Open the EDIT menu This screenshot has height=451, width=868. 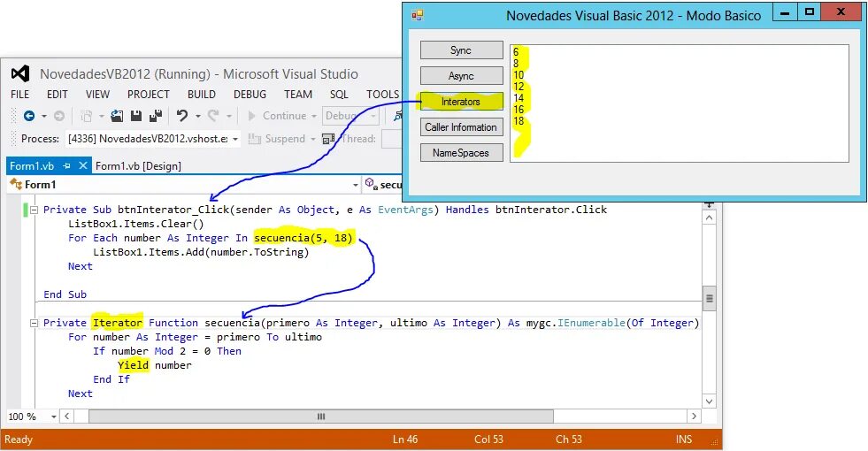coord(57,95)
